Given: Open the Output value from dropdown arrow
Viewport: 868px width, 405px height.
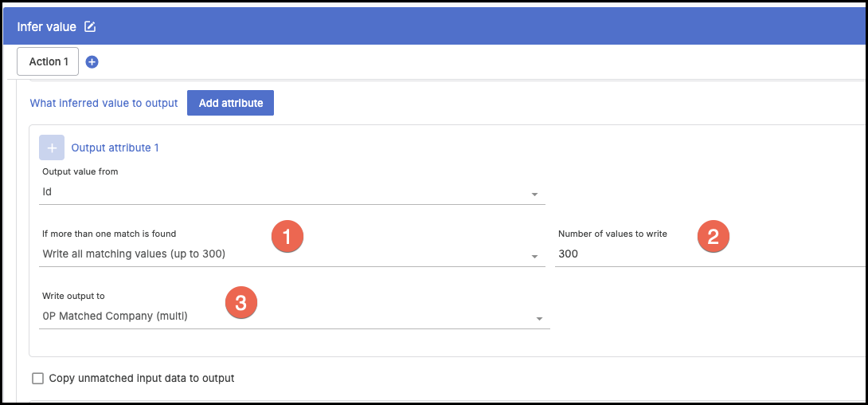Looking at the screenshot, I should click(535, 194).
